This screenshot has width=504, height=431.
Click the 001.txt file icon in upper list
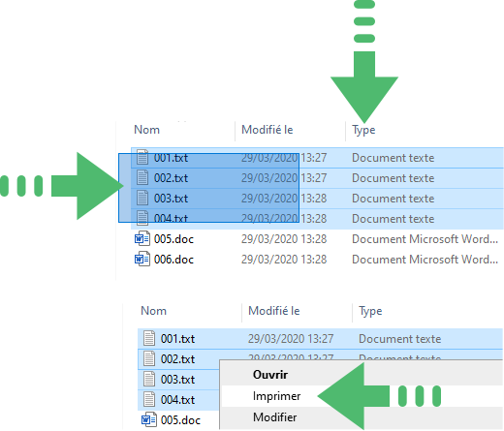(142, 157)
